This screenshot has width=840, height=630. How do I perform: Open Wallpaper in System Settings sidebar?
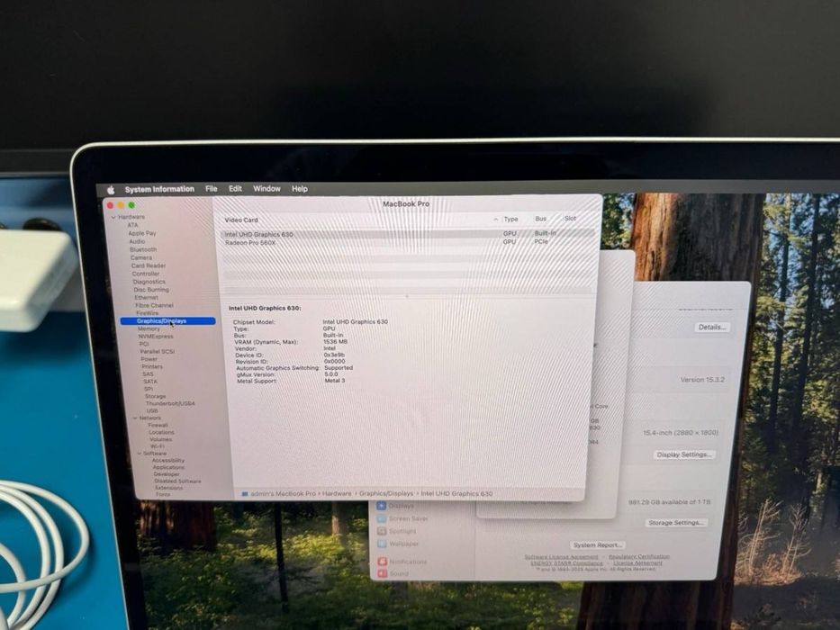(x=398, y=544)
